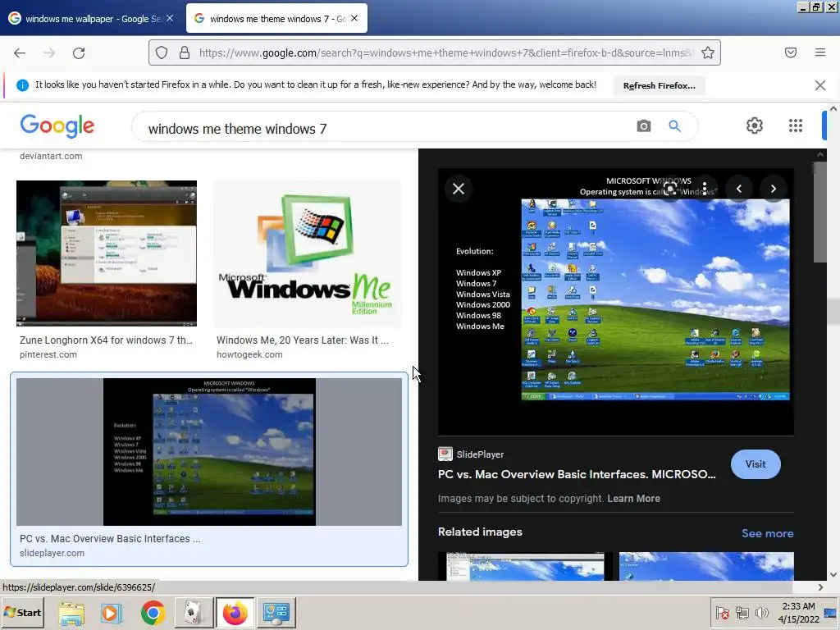Open the Windows Me, 20 Years Later caption
Viewport: 840px width, 630px height.
[x=303, y=340]
